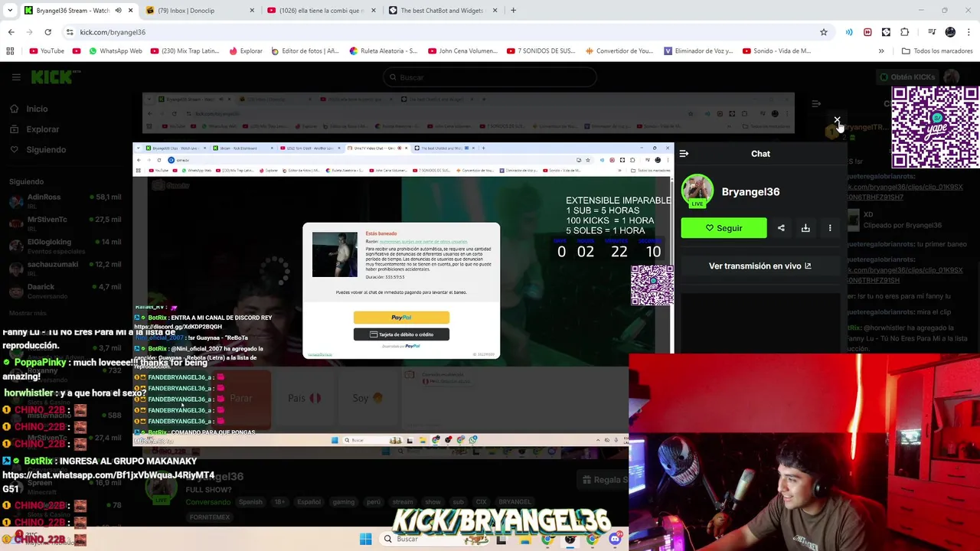Open the John Cena Volumen bookmark
The width and height of the screenshot is (980, 551).
pos(462,51)
